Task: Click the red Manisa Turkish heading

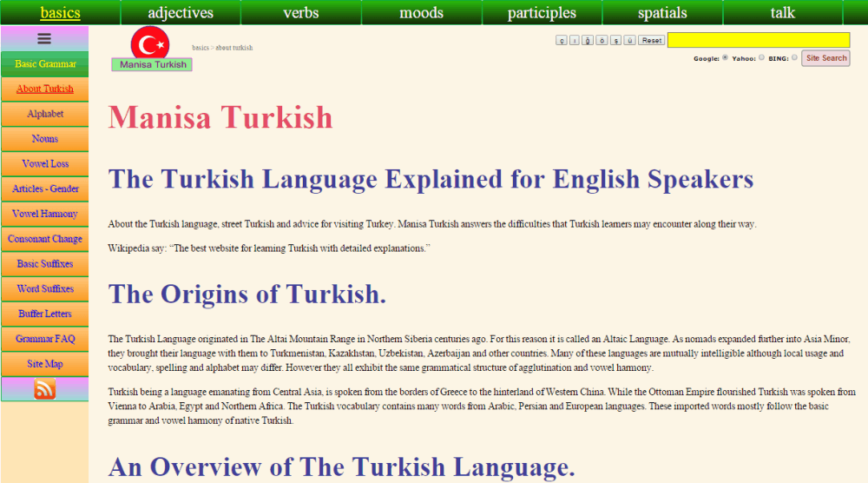Action: 220,117
